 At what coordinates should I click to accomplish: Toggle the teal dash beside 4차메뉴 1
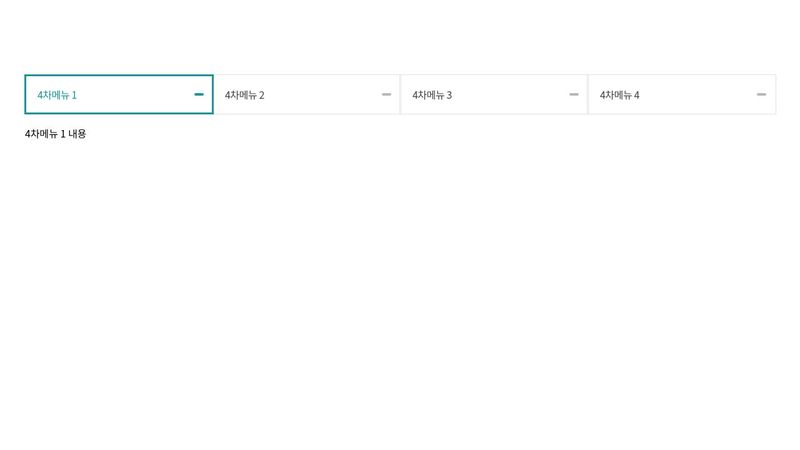coord(199,94)
